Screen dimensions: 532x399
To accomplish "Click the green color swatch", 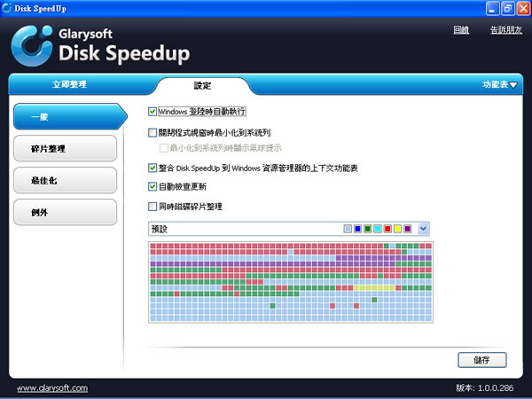I will tap(367, 229).
